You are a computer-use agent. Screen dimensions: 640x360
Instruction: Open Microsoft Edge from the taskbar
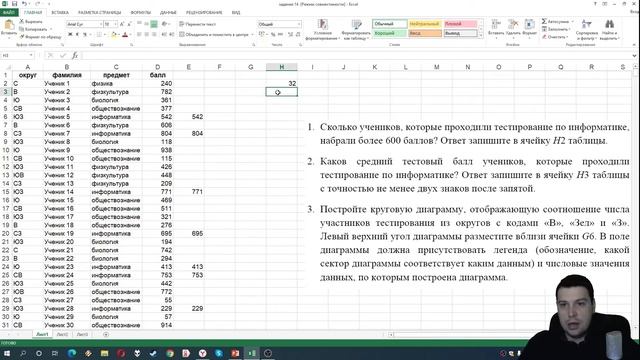72,353
